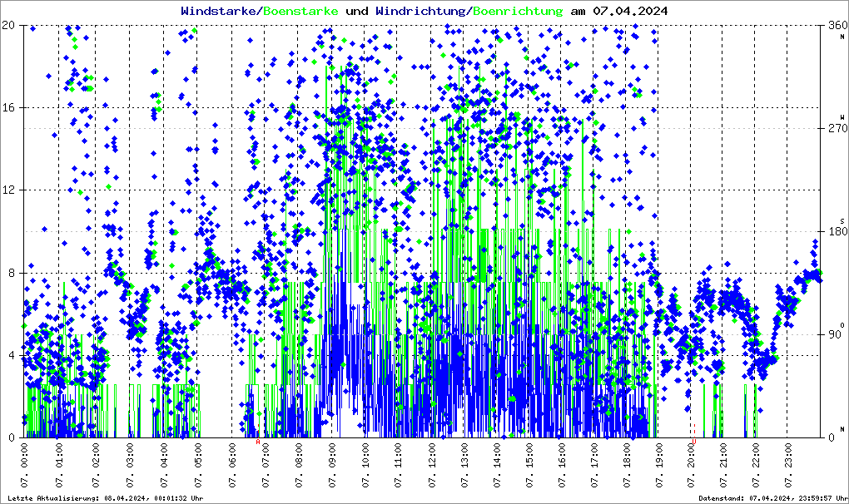Click the time label '07. 16:00'
This screenshot has width=849, height=504.
[x=562, y=466]
